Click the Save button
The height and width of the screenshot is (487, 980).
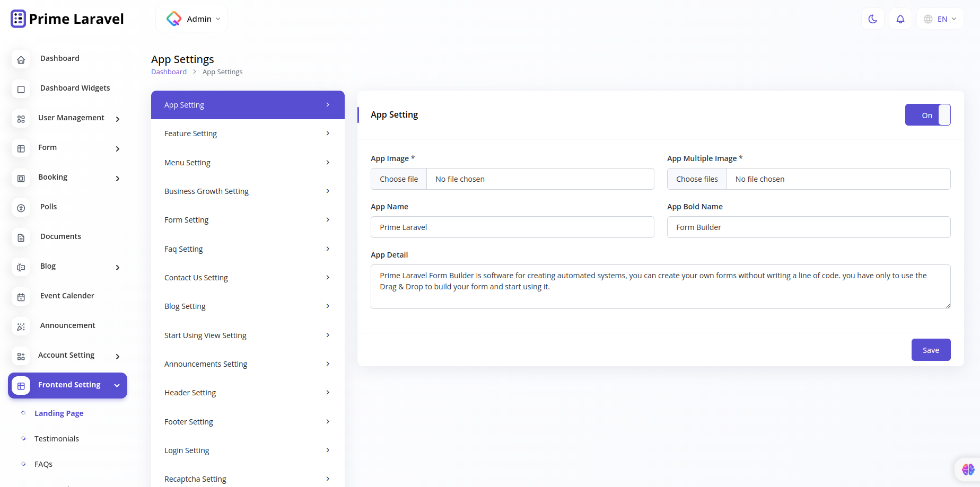pos(931,350)
